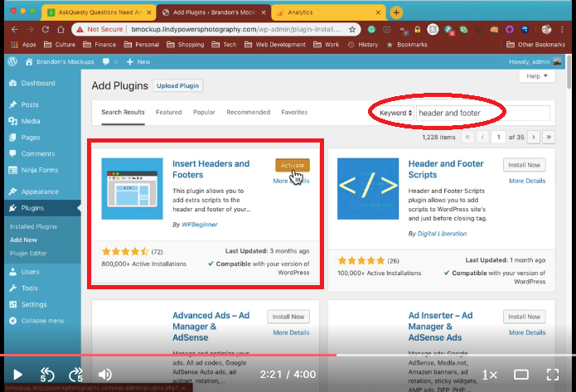
Task: Open Header and Footer Scripts title link
Action: (446, 169)
